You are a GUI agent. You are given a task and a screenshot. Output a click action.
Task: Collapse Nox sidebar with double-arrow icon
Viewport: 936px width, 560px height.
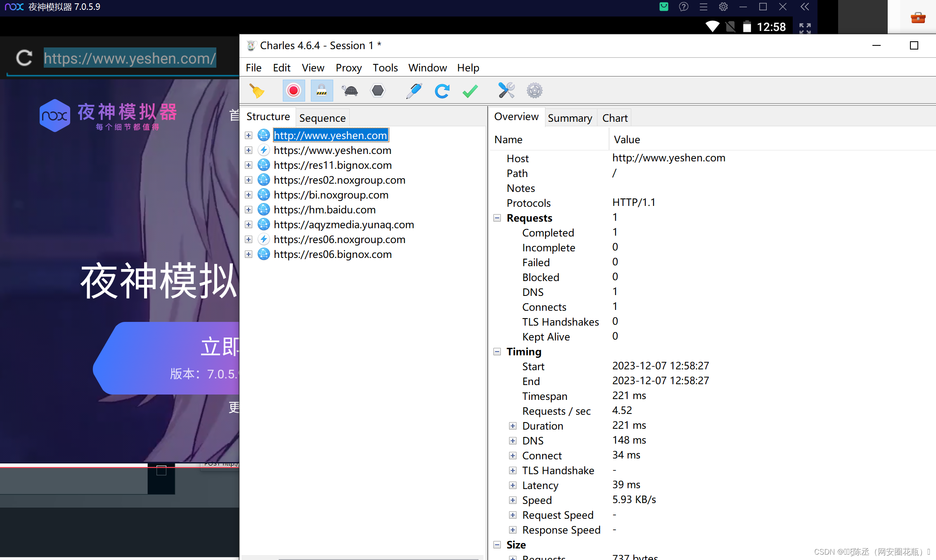(805, 7)
